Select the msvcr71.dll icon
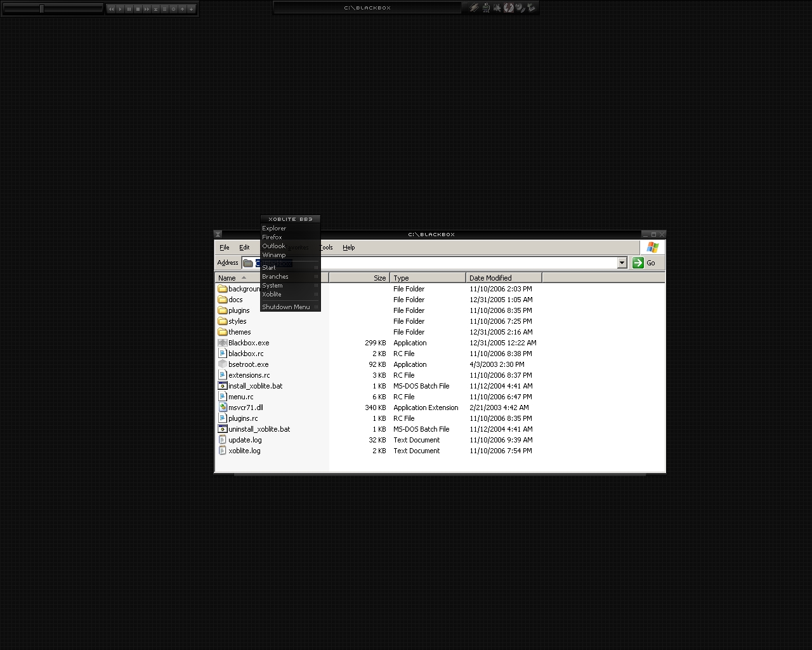 (x=223, y=408)
